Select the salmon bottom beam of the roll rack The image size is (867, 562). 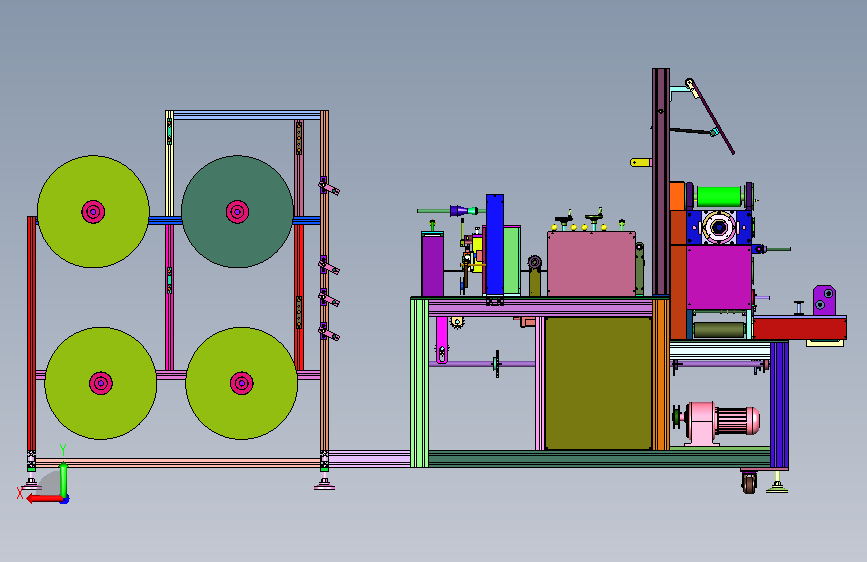[178, 463]
